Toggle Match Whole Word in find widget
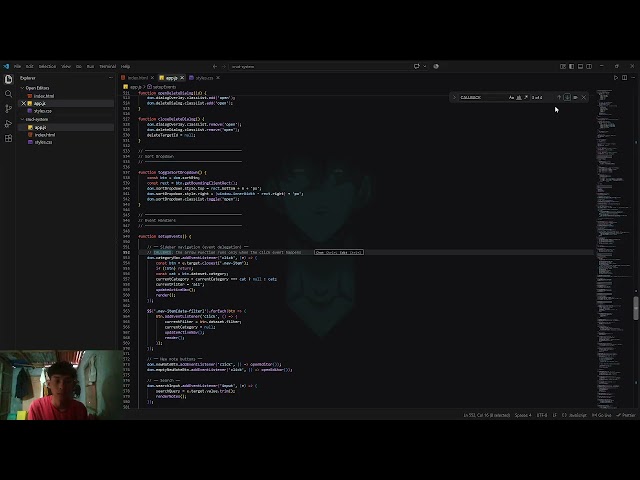 [519, 97]
